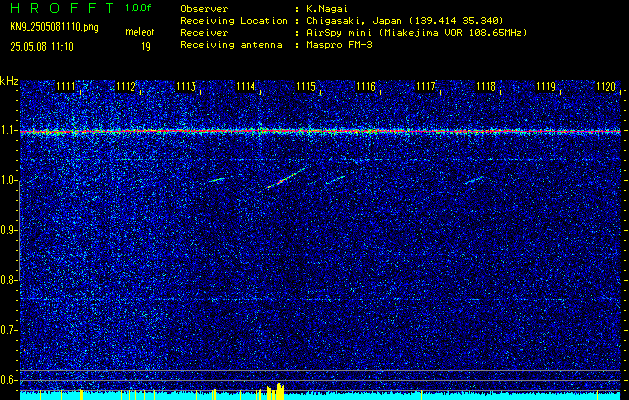
Task: Click time marker 1115
Action: [306, 86]
